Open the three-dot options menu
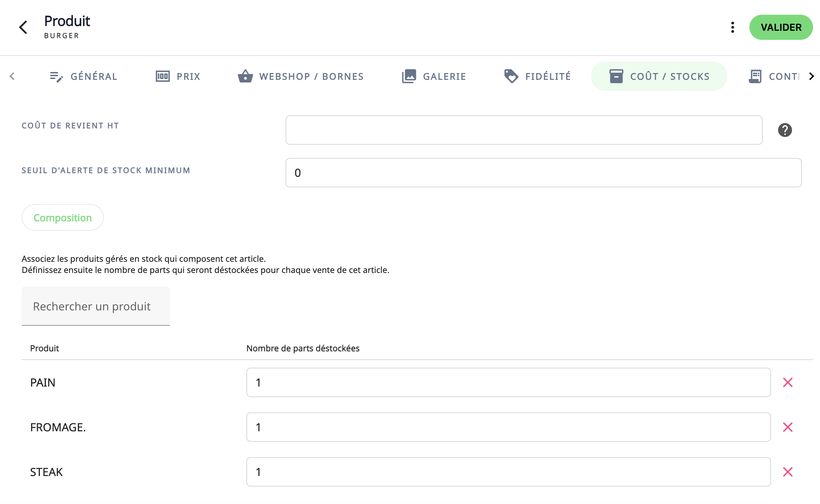The height and width of the screenshot is (504, 820). 733,27
